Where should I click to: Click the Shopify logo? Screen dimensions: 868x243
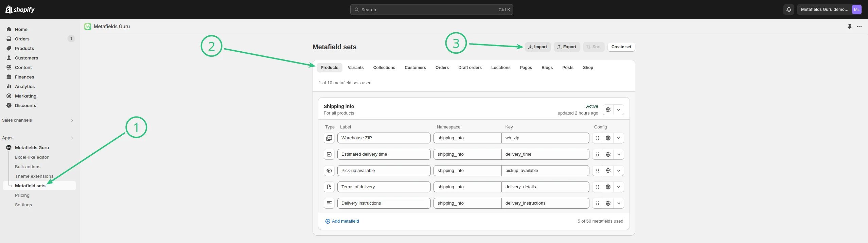(20, 10)
